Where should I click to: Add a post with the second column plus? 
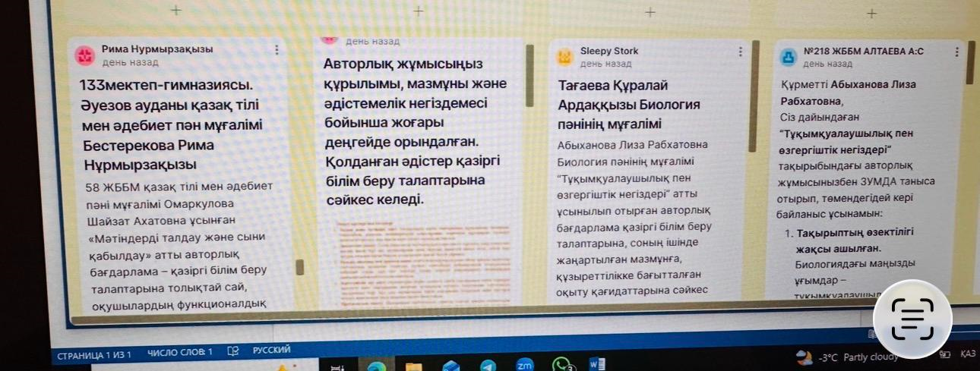(417, 11)
